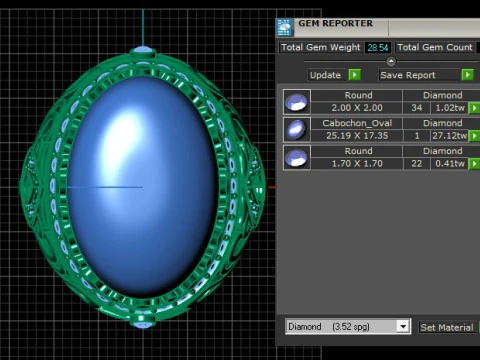Click the Total Gem Weight label

[x=321, y=47]
